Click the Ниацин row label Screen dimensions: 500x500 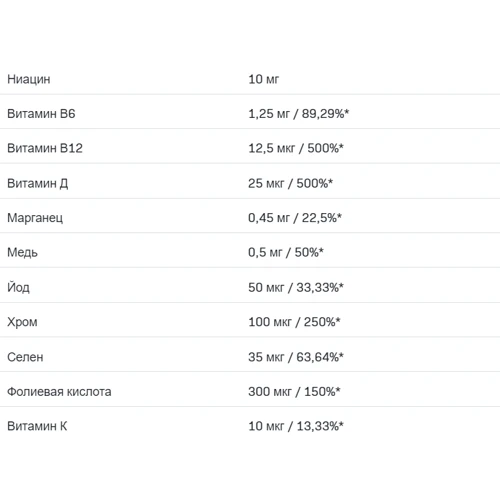click(29, 79)
